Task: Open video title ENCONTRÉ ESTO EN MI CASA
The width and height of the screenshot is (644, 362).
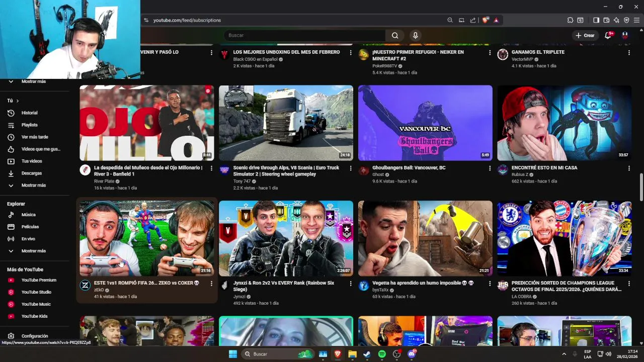Action: [544, 168]
